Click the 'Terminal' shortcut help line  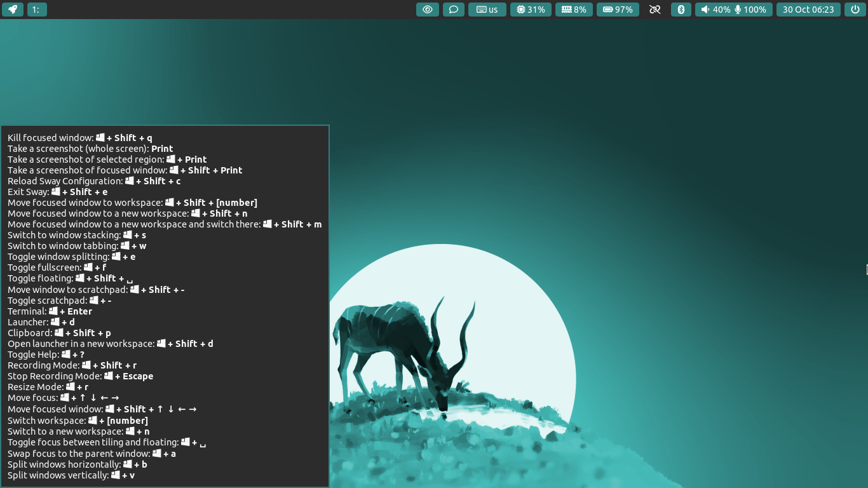pos(50,311)
